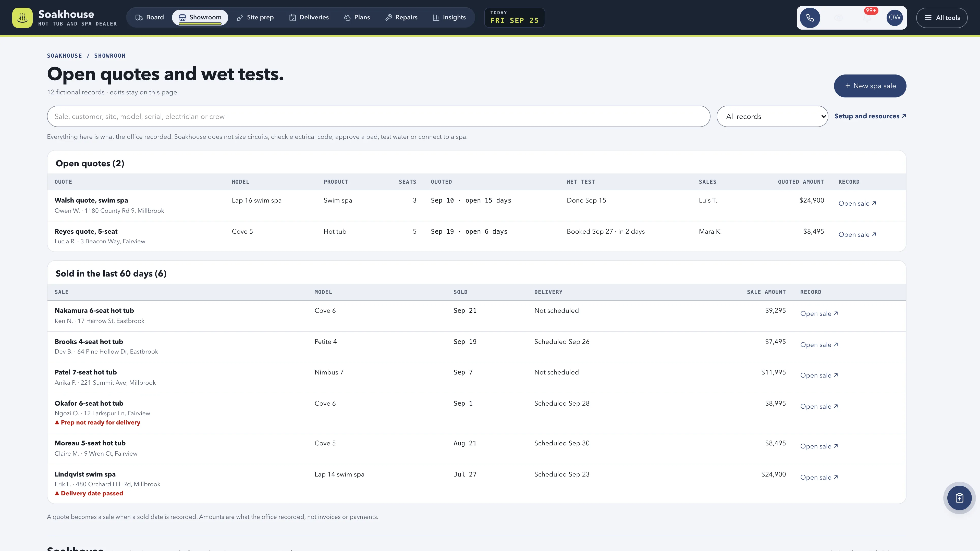Viewport: 980px width, 551px height.
Task: Click the 'Open quotes (2)' section heading
Action: click(90, 164)
